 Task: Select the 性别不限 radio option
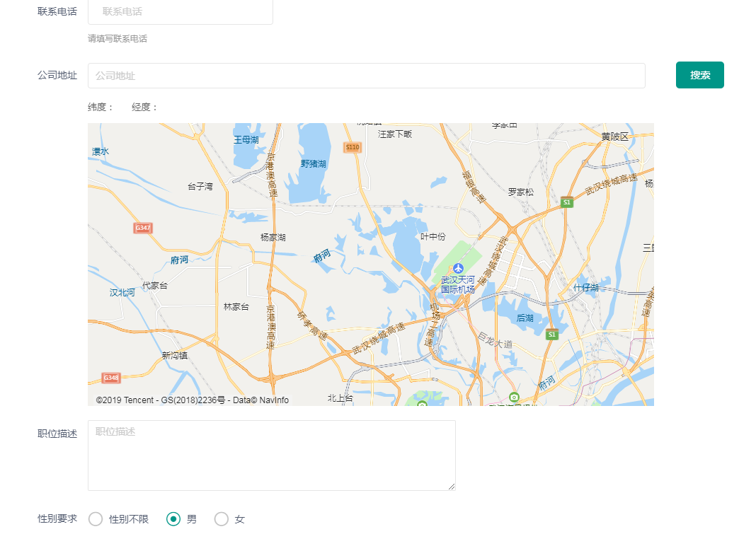click(96, 519)
